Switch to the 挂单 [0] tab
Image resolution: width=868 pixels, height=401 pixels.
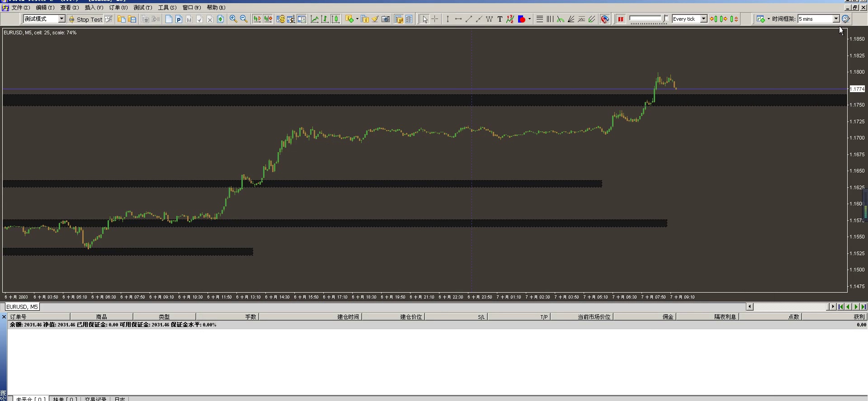(64, 399)
